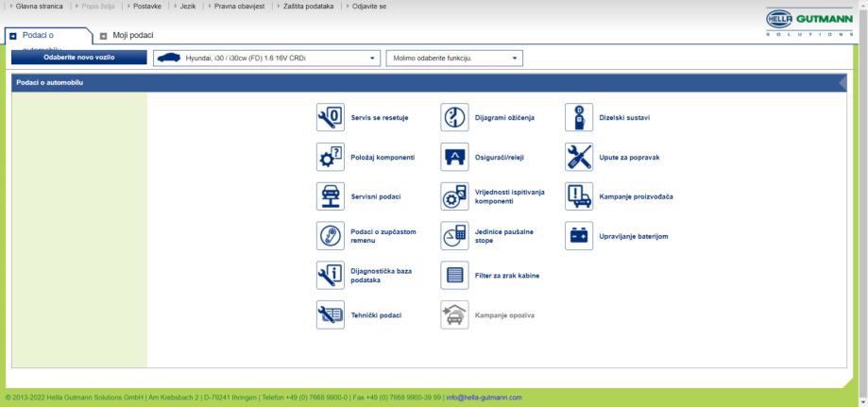Image resolution: width=868 pixels, height=407 pixels.
Task: Open the Upravljanje baterijom battery icon
Action: (x=578, y=236)
